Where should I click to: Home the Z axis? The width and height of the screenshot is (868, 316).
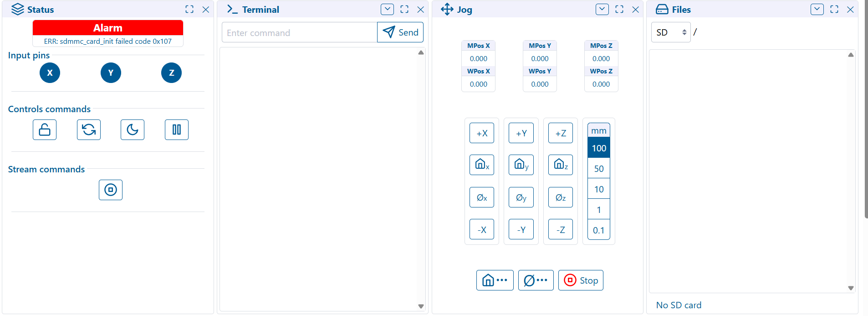(561, 165)
